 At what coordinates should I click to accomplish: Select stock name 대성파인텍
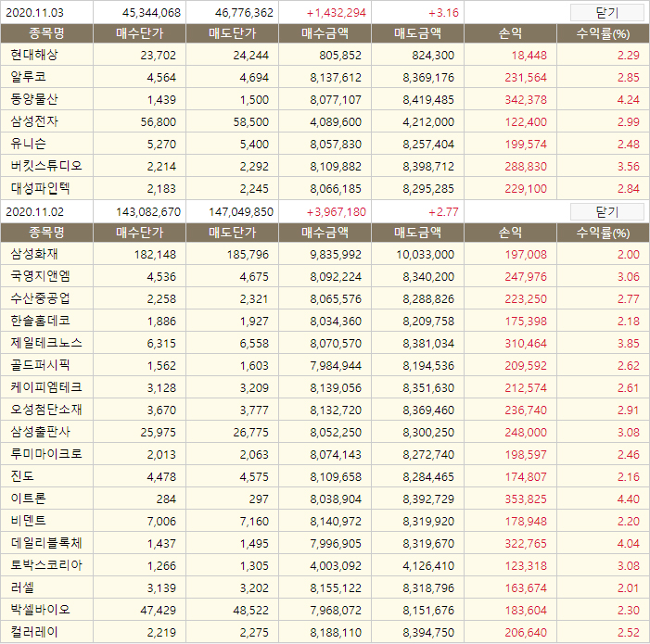click(40, 188)
